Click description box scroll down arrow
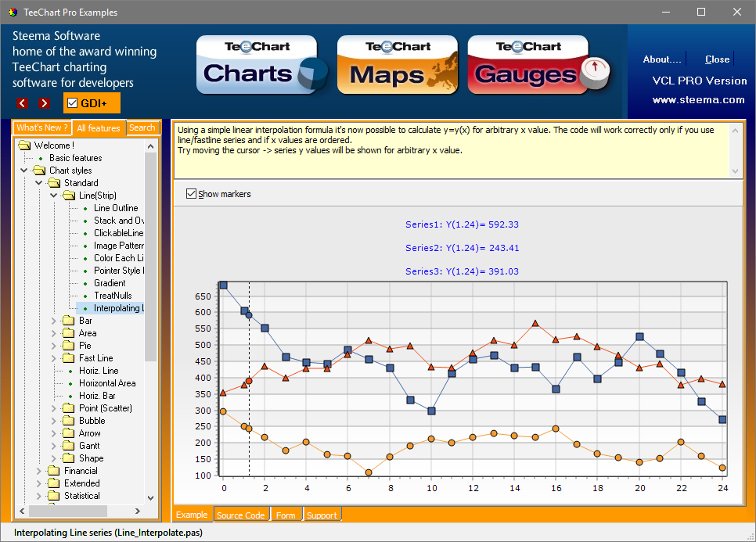This screenshot has width=756, height=542. pos(736,171)
